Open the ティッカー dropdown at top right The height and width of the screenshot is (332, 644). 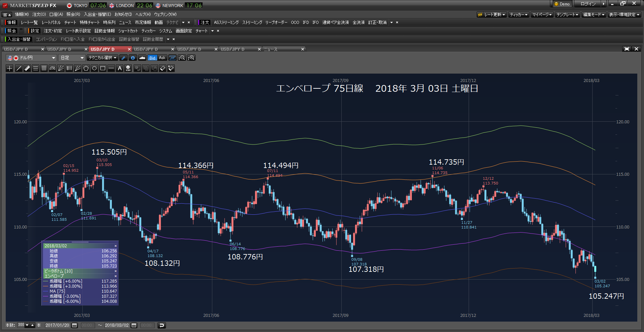point(519,15)
